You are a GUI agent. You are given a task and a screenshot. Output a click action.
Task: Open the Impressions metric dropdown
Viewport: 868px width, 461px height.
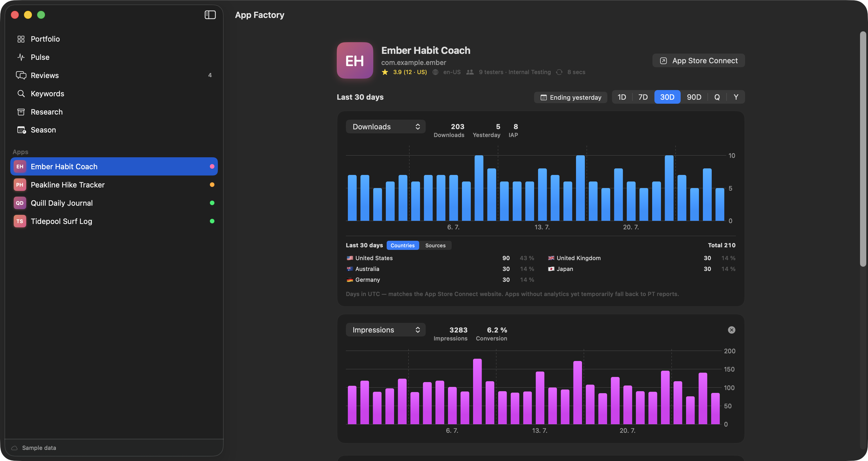tap(386, 330)
